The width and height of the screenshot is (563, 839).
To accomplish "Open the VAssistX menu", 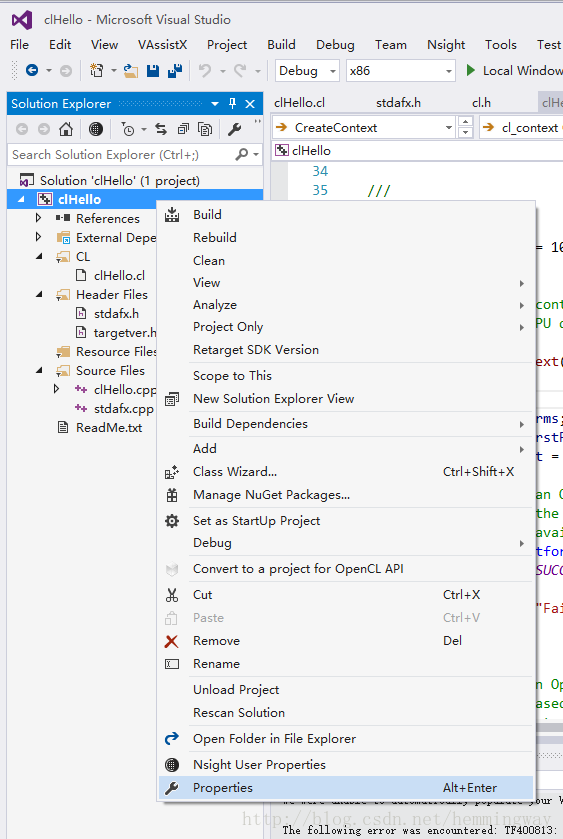I will point(163,44).
